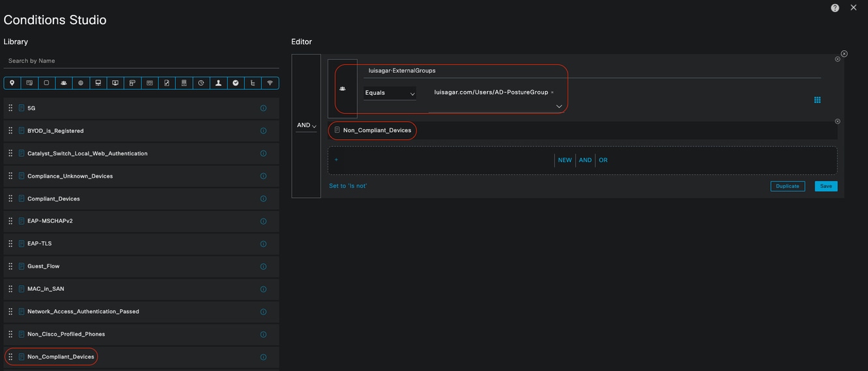Filter library by document edit icon
Screen dimensions: 868x371
coord(167,83)
